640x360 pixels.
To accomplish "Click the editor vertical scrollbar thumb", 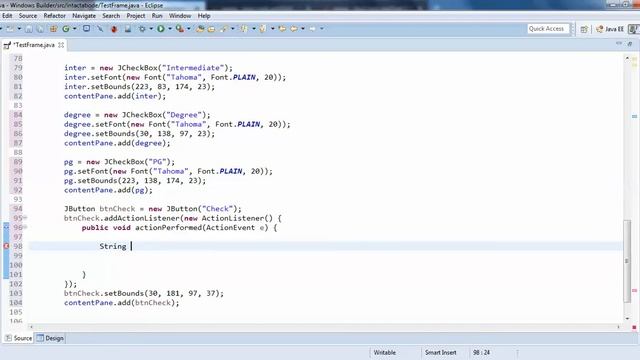I will click(627, 261).
